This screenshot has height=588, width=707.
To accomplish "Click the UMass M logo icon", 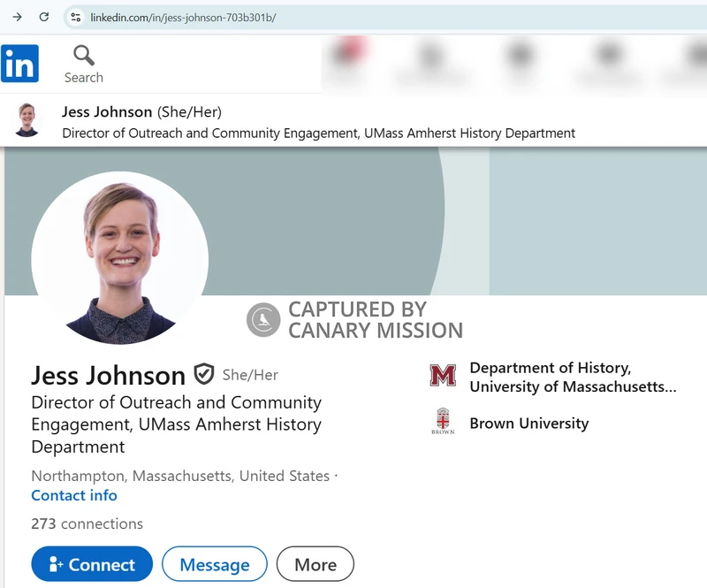I will (x=443, y=376).
